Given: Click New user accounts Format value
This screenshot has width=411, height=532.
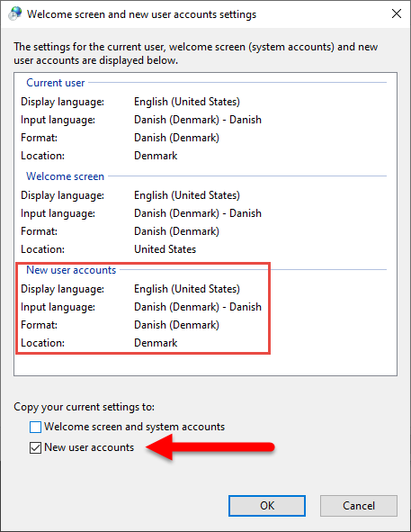Looking at the screenshot, I should (x=176, y=325).
